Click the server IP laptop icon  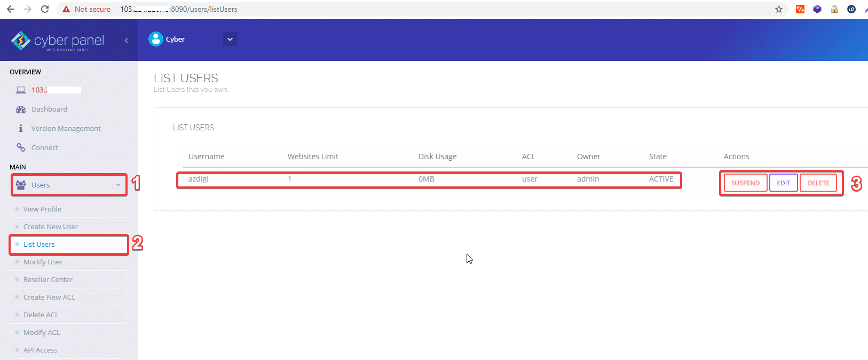pos(21,90)
